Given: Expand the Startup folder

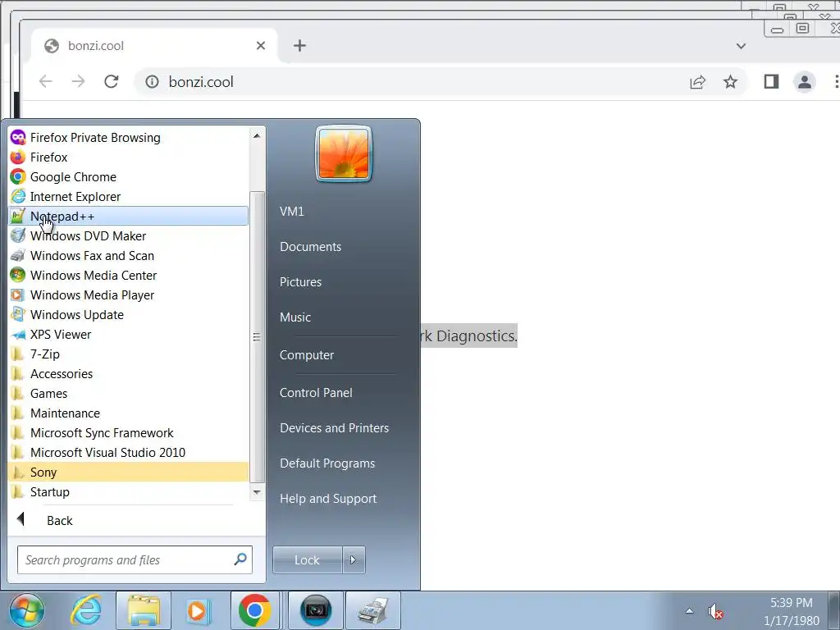Looking at the screenshot, I should point(129,492).
